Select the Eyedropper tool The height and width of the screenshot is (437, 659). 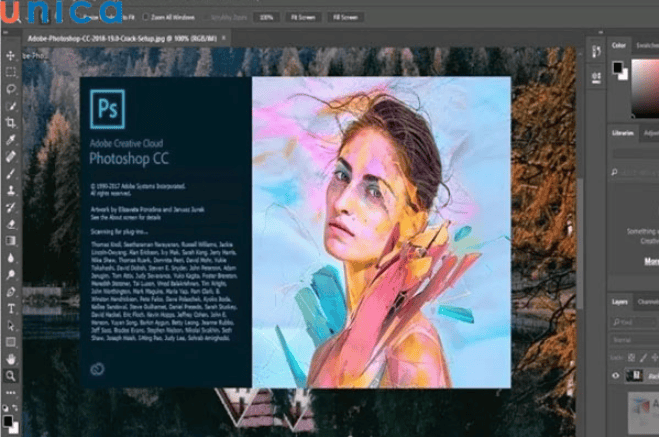click(x=11, y=139)
